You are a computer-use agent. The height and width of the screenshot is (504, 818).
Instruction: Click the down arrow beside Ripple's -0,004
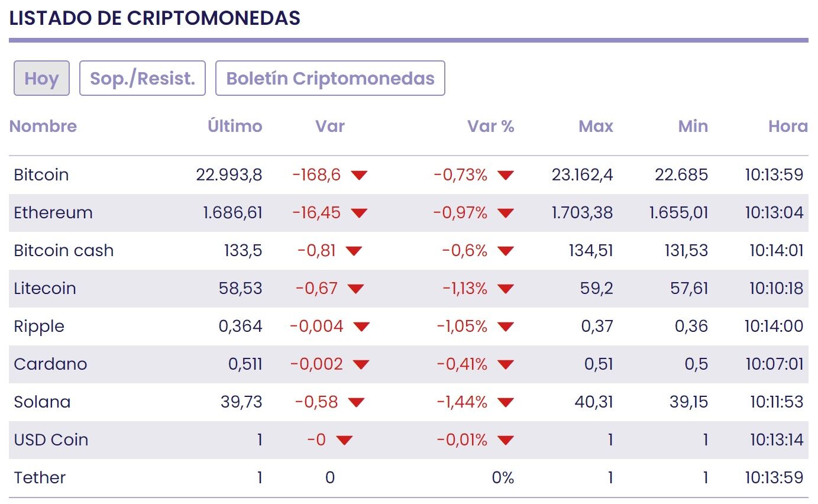tap(361, 327)
